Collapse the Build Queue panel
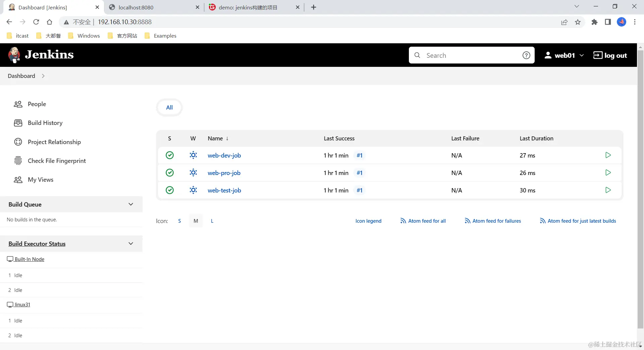Viewport: 644px width, 350px height. click(131, 204)
